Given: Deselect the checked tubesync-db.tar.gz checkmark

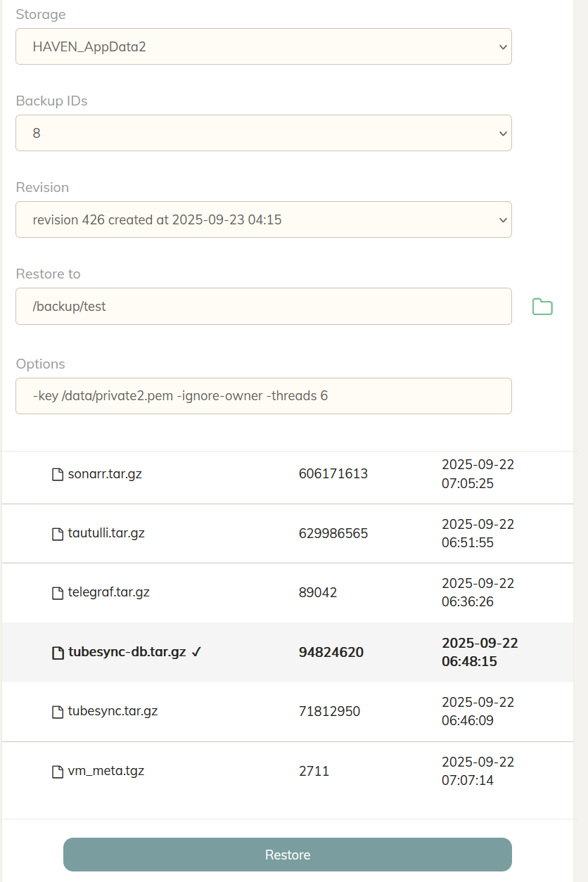Looking at the screenshot, I should pos(197,652).
